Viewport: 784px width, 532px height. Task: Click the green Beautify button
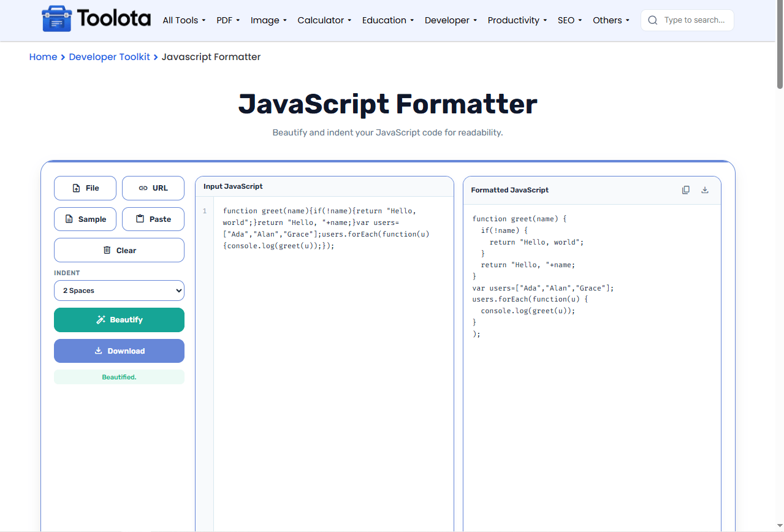(119, 320)
